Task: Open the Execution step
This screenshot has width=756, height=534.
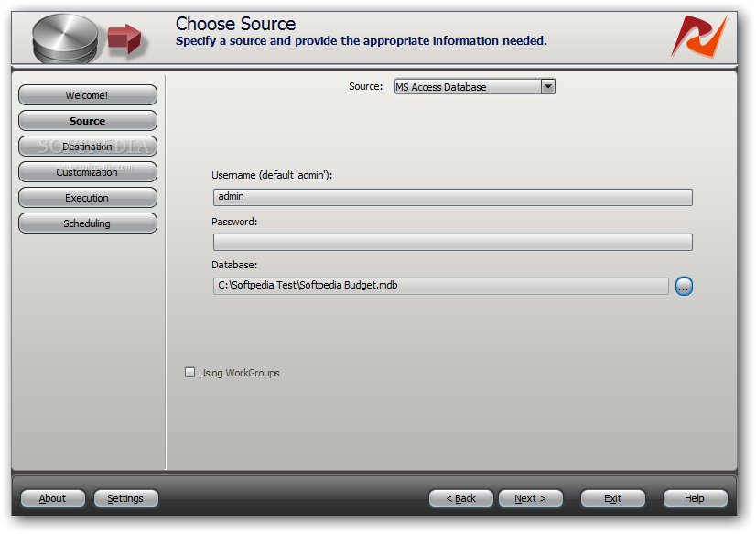Action: 87,198
